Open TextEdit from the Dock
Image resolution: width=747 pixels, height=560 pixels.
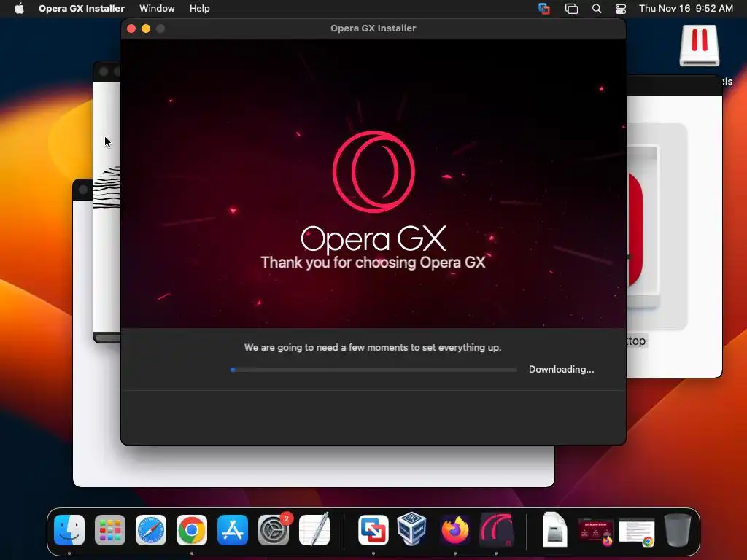pos(314,529)
